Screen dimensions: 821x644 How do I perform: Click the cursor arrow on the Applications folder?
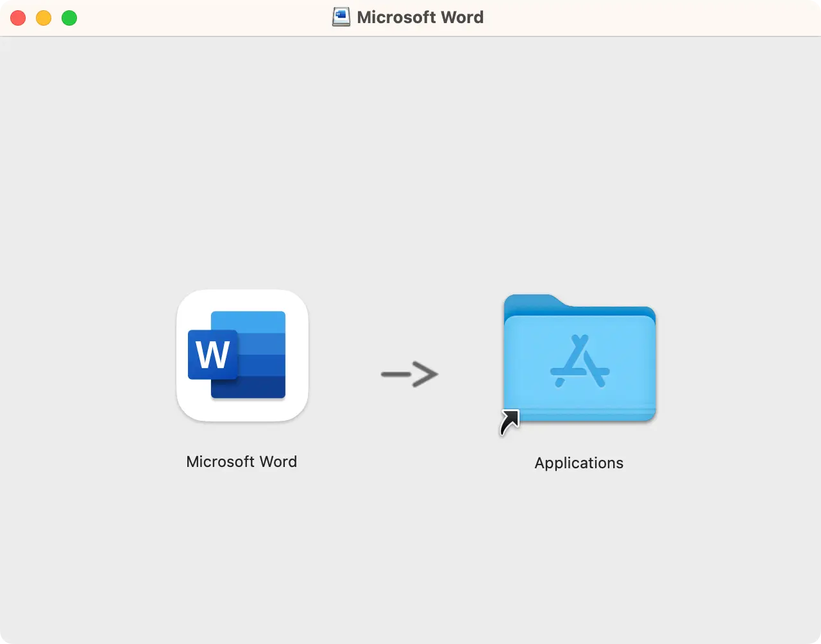(x=509, y=423)
